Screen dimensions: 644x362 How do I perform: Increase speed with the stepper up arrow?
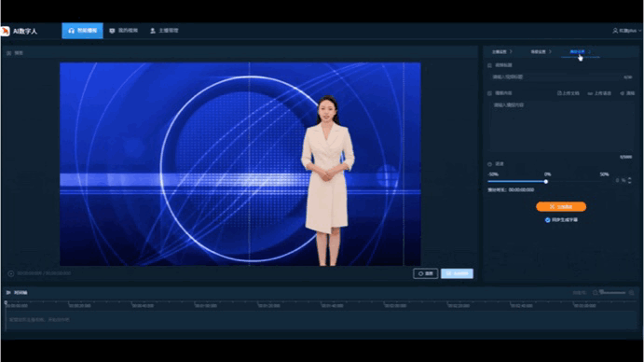click(x=630, y=178)
